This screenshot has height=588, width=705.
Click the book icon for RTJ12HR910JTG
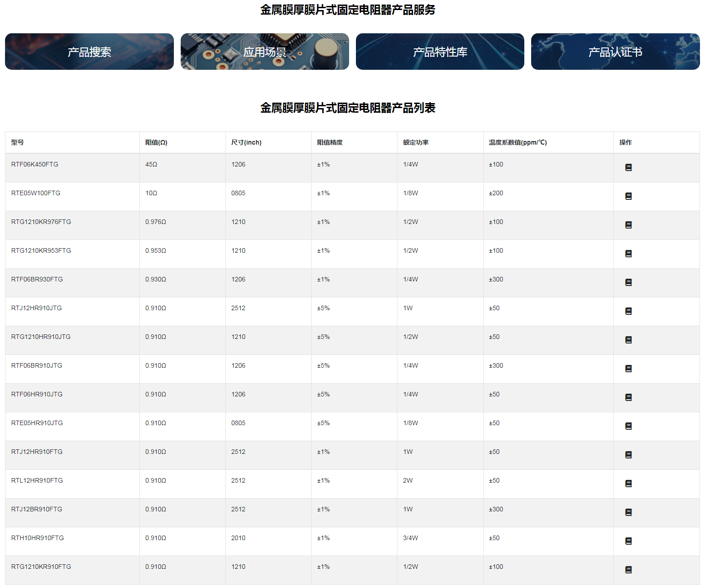tap(628, 311)
